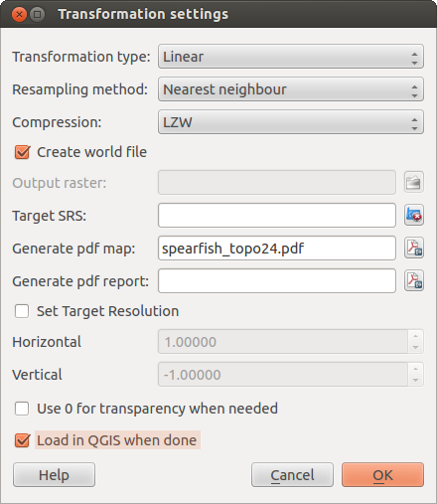This screenshot has height=504, width=437.
Task: Confirm settings with the OK button
Action: point(383,475)
